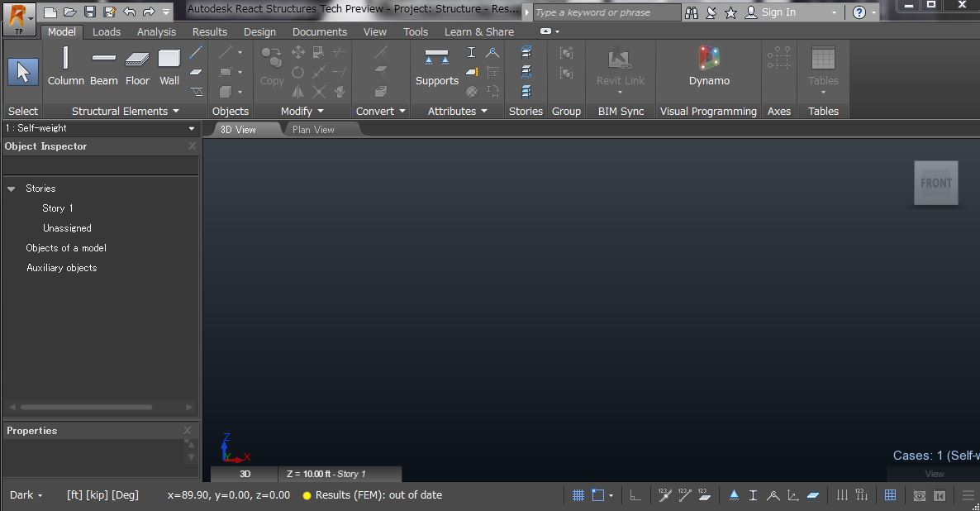Select Auxiliary objects in the tree
This screenshot has height=511, width=980.
pyautogui.click(x=62, y=268)
